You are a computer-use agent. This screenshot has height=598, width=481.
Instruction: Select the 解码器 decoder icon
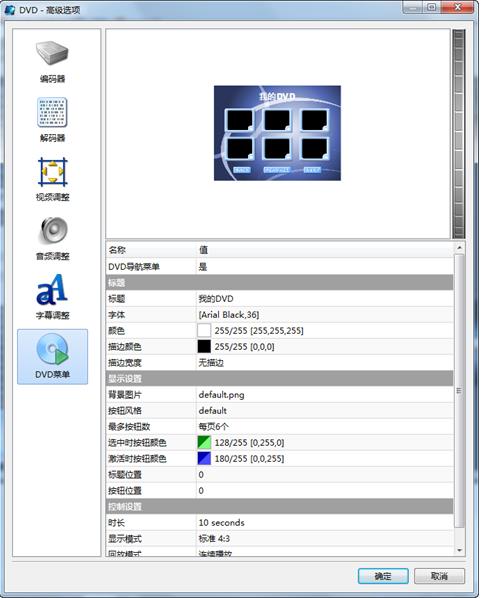coord(52,113)
